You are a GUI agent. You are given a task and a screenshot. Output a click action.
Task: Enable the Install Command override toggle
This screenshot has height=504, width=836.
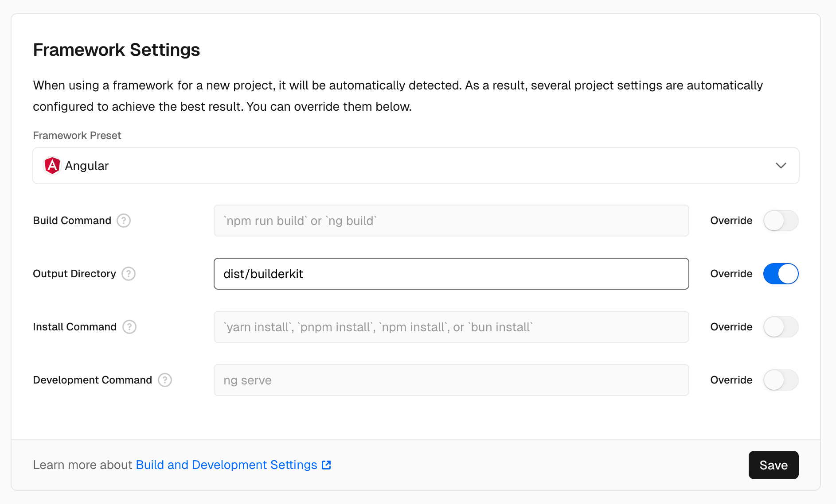pyautogui.click(x=781, y=327)
